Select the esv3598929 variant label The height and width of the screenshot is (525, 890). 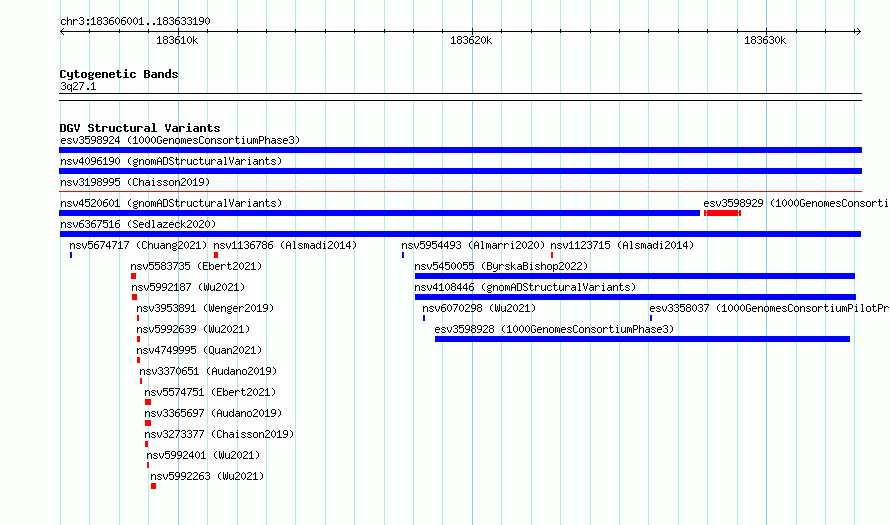[796, 203]
